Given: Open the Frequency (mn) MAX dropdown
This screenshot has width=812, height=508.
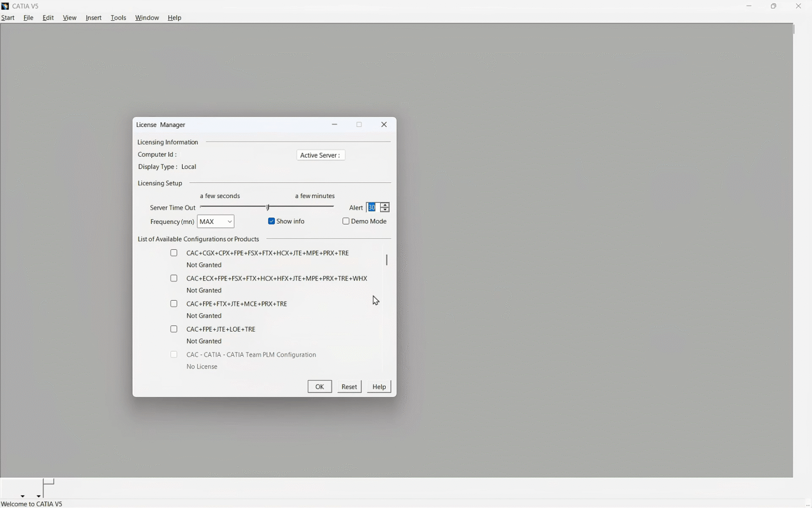Looking at the screenshot, I should (216, 222).
